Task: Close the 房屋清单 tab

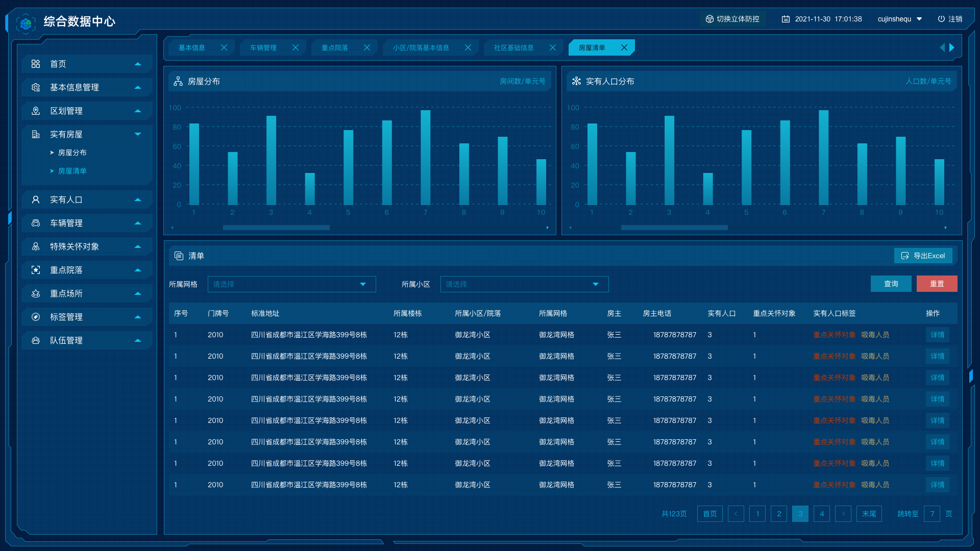Action: click(624, 47)
